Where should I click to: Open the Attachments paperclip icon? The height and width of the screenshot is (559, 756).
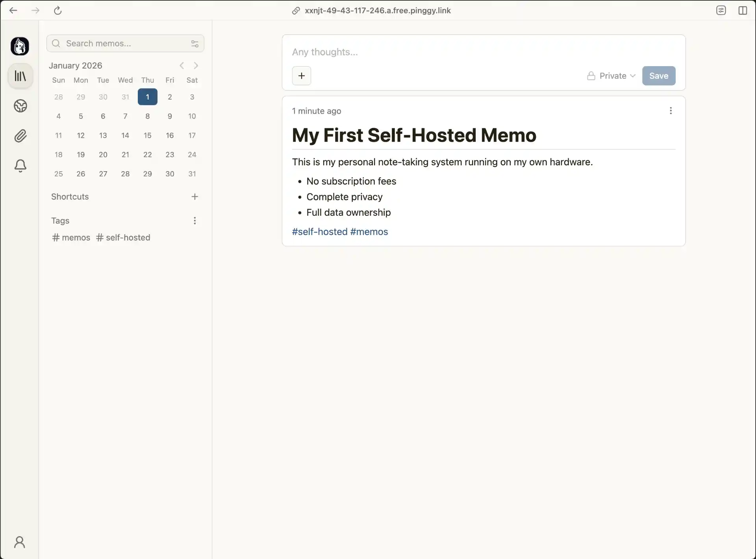click(20, 135)
